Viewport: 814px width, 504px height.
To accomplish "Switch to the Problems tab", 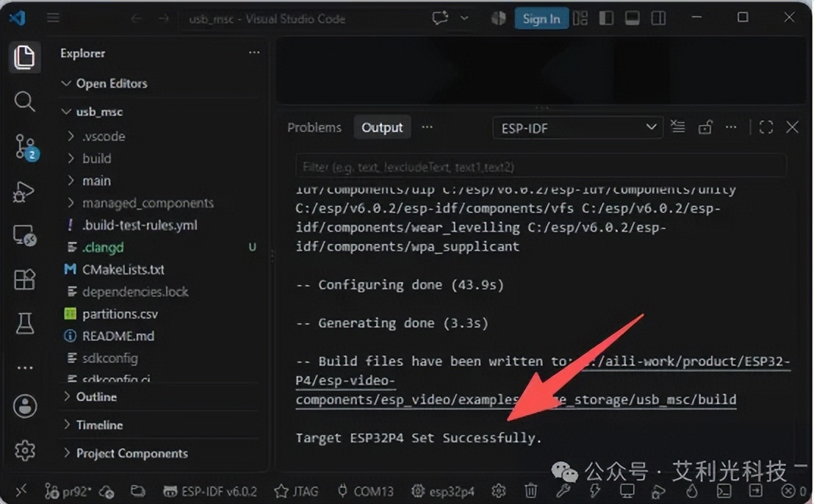I will 314,128.
